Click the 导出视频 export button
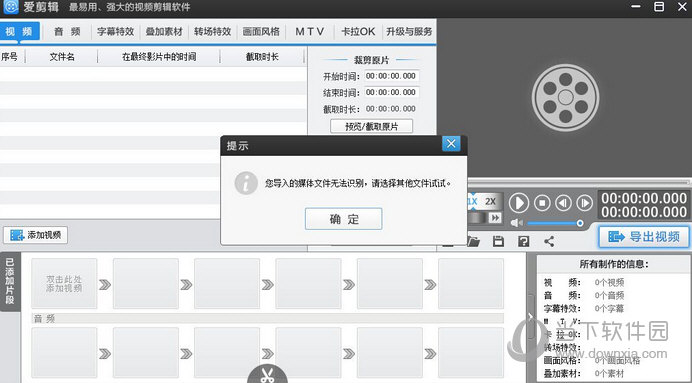The height and width of the screenshot is (383, 692). [644, 237]
